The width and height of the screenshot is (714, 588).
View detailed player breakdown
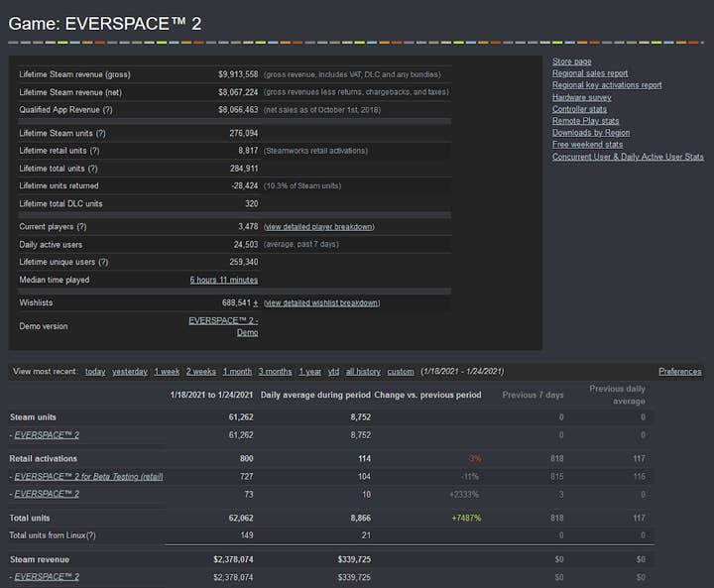pyautogui.click(x=318, y=227)
